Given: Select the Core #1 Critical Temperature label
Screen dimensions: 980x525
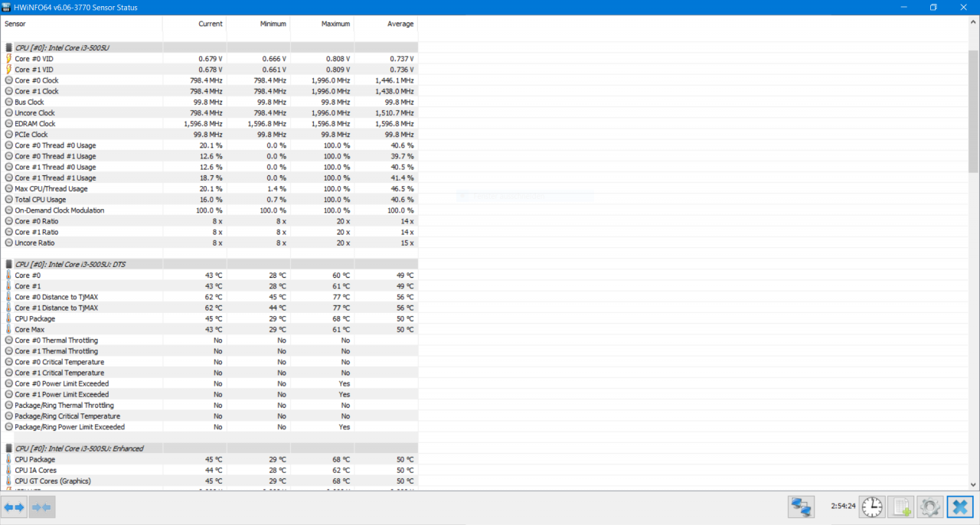Looking at the screenshot, I should pyautogui.click(x=60, y=373).
